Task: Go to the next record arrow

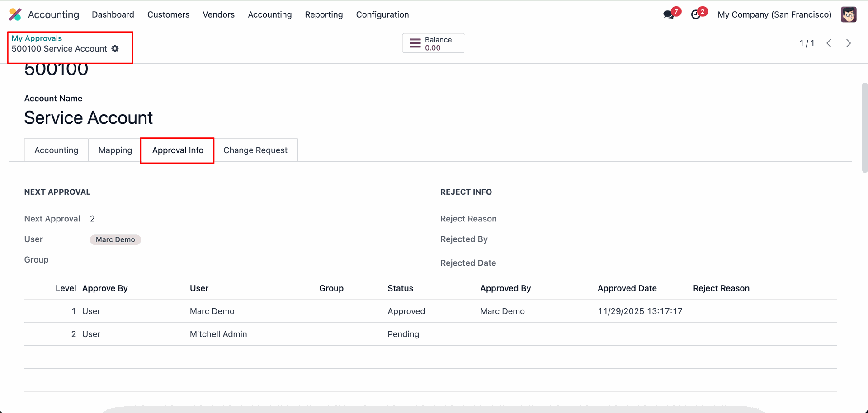Action: 849,43
